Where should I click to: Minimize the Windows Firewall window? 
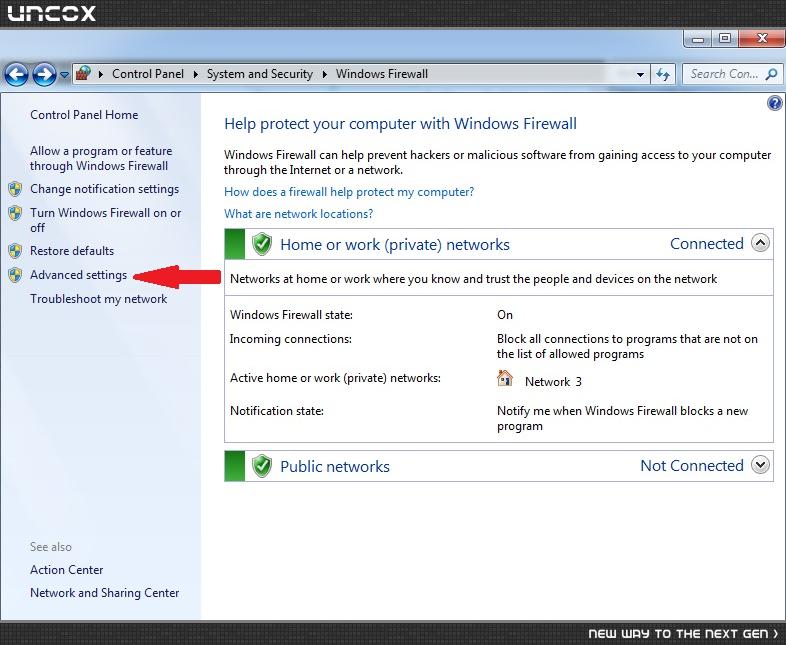698,39
